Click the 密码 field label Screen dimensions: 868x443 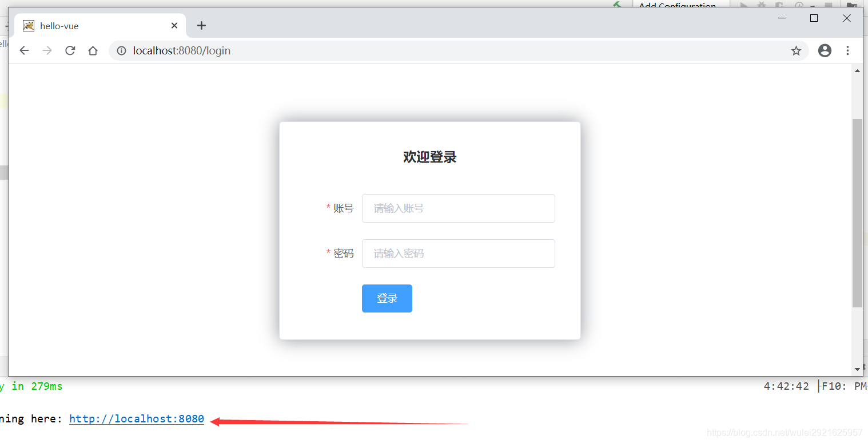[344, 254]
